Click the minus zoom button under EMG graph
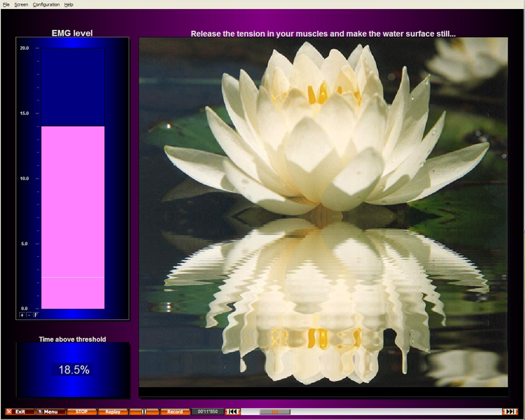Viewport: 525px width, 420px height. 29,315
